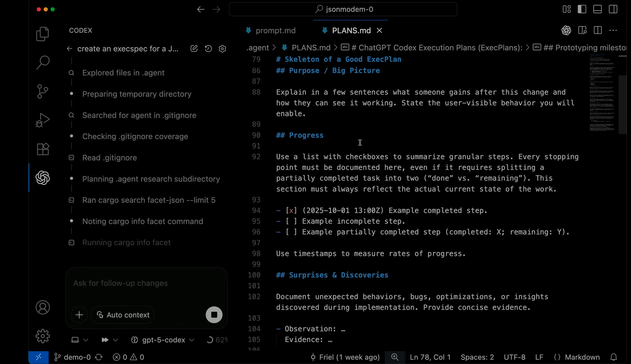This screenshot has height=364, width=631.
Task: Open the Explorer view in activity bar
Action: coord(43,34)
